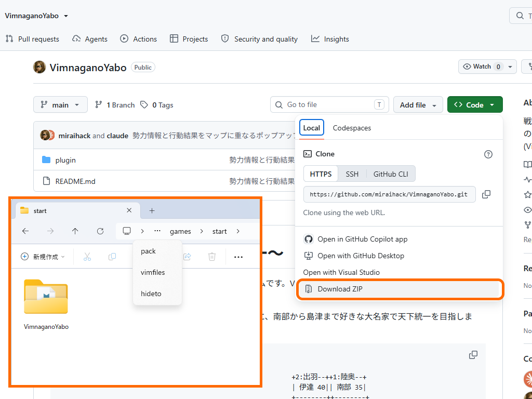Click the Delete trash icon in Explorer
Image resolution: width=532 pixels, height=399 pixels.
click(x=212, y=257)
